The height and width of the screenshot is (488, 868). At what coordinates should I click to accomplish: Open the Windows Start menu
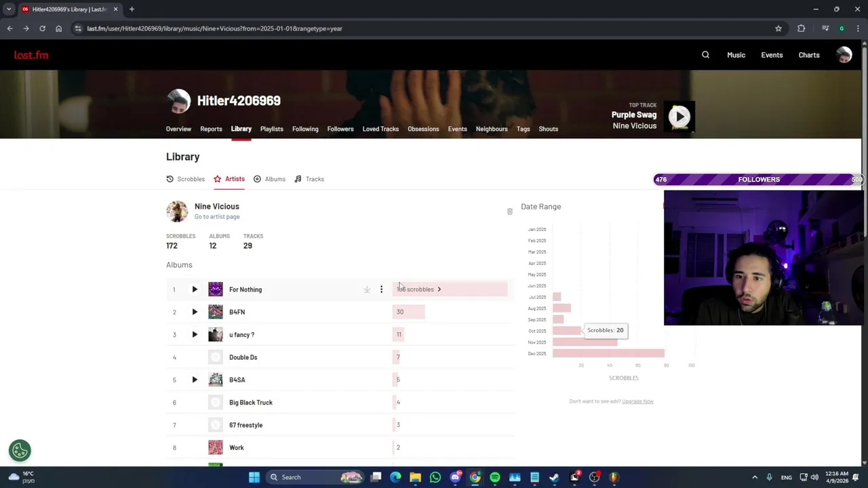pyautogui.click(x=254, y=477)
